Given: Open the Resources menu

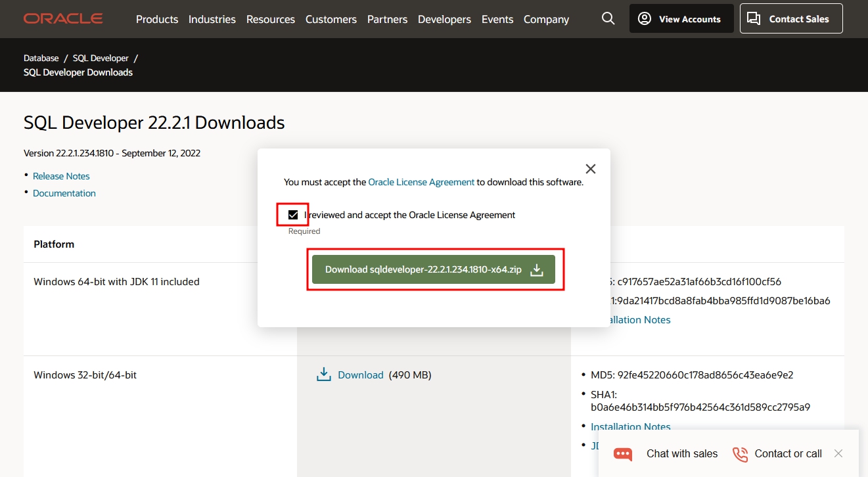Looking at the screenshot, I should click(x=271, y=19).
